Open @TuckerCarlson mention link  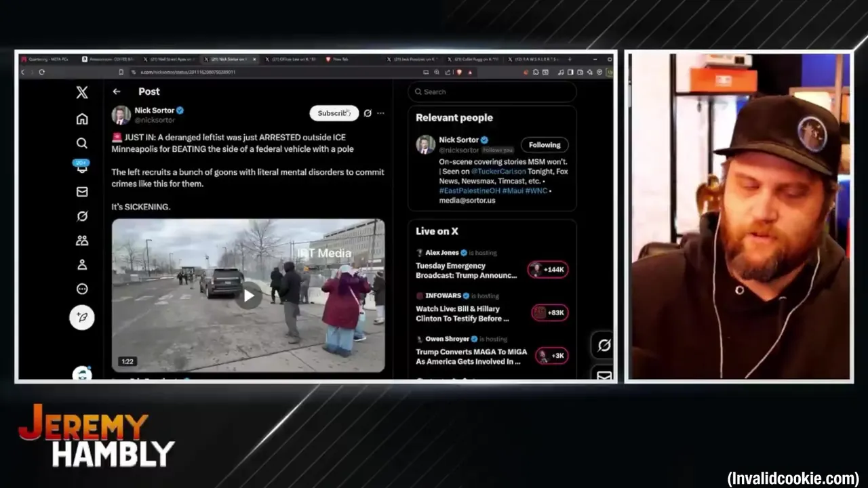tap(498, 171)
